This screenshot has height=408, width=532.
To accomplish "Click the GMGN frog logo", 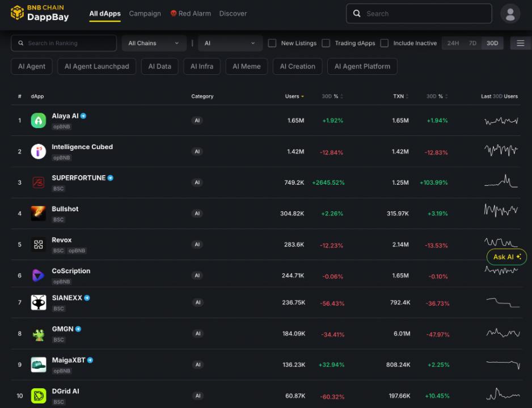I will (39, 333).
